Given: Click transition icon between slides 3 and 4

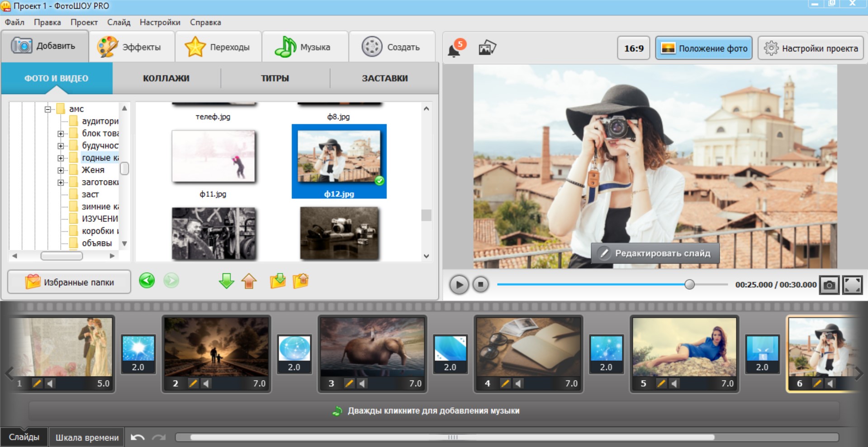Looking at the screenshot, I should click(x=450, y=354).
